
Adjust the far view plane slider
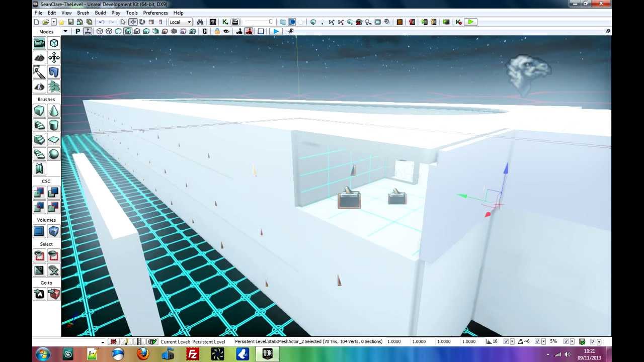[x=259, y=22]
